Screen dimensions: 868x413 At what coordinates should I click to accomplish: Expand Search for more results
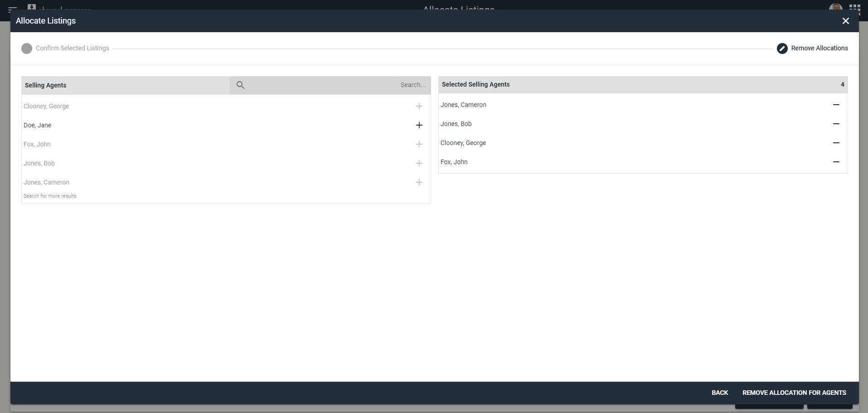tap(50, 196)
